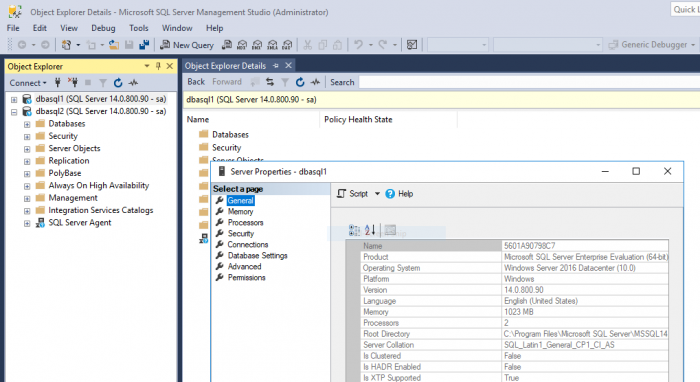This screenshot has height=382, width=700.
Task: Expand the Databases folder under dbasql2
Action: point(27,125)
